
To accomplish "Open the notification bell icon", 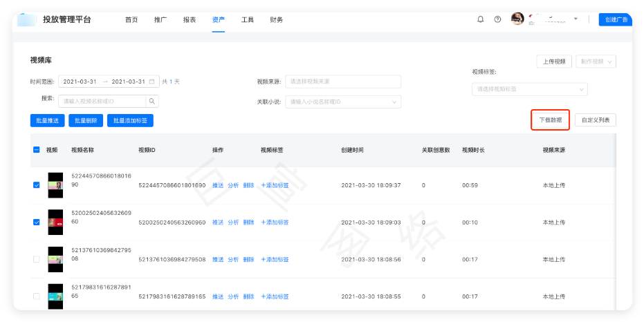I will coord(480,19).
